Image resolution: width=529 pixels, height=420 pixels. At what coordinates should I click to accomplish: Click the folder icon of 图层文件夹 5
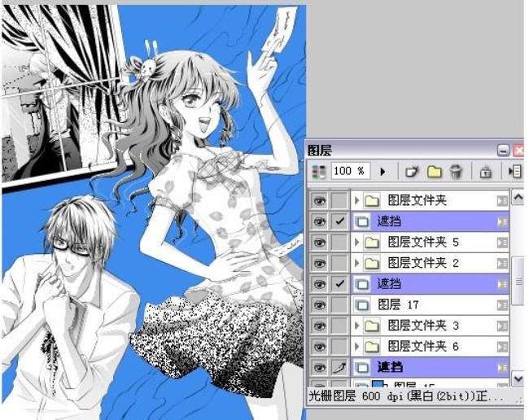371,243
